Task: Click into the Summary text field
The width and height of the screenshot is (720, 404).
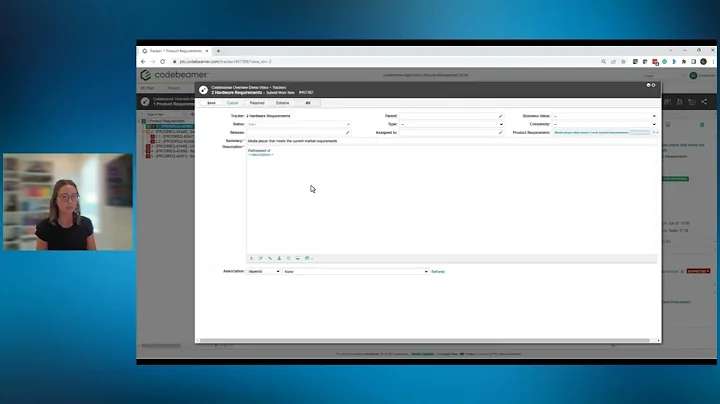Action: [x=452, y=141]
